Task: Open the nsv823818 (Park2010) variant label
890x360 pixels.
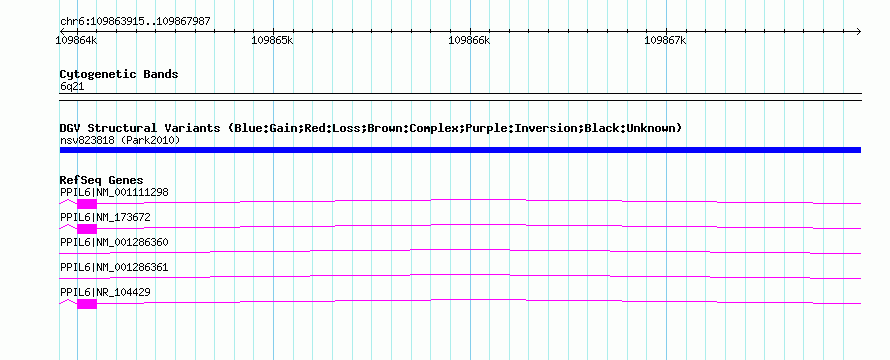Action: [x=120, y=140]
